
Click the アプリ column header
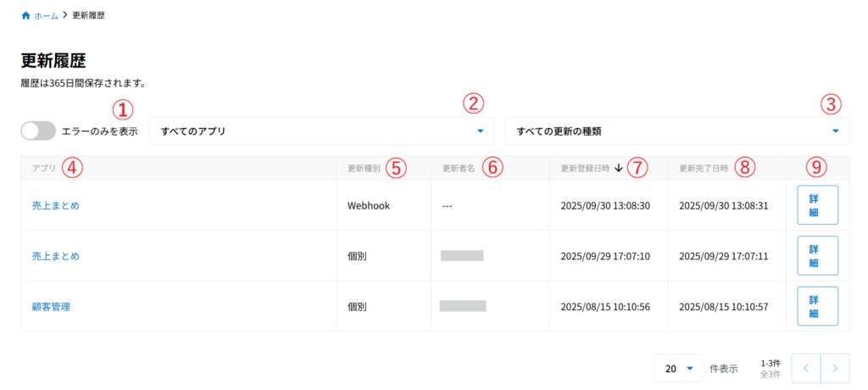[x=44, y=168]
